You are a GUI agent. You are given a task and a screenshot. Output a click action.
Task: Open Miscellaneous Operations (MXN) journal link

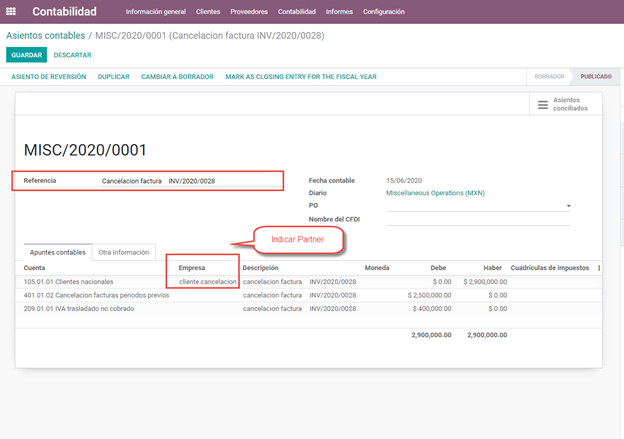point(438,192)
